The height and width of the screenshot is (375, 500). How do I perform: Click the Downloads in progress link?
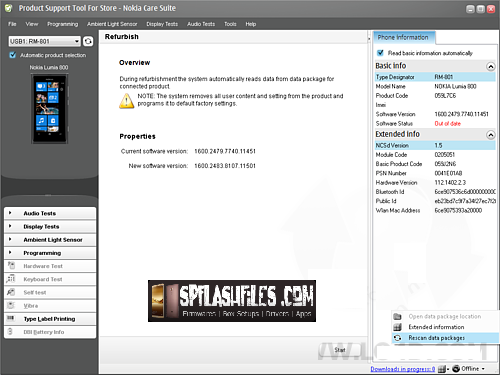pos(403,369)
